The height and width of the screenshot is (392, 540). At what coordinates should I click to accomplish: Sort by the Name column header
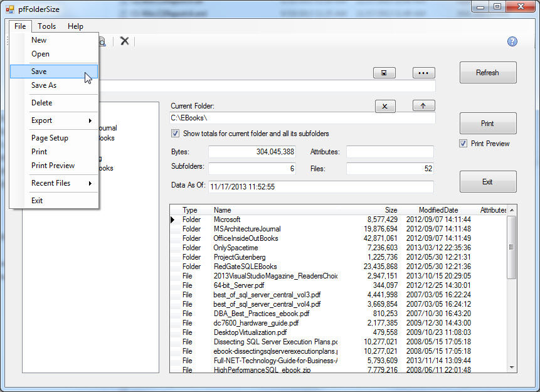tap(223, 210)
